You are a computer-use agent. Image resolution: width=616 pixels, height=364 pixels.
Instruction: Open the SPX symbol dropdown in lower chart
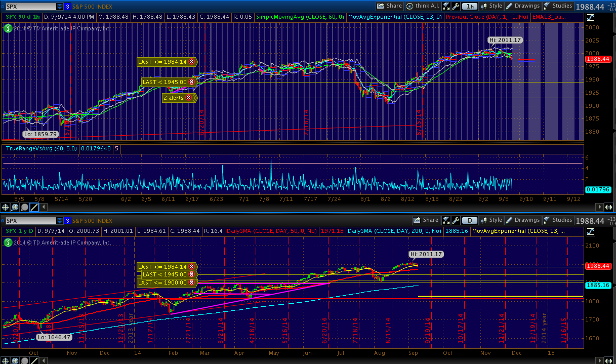(x=59, y=221)
